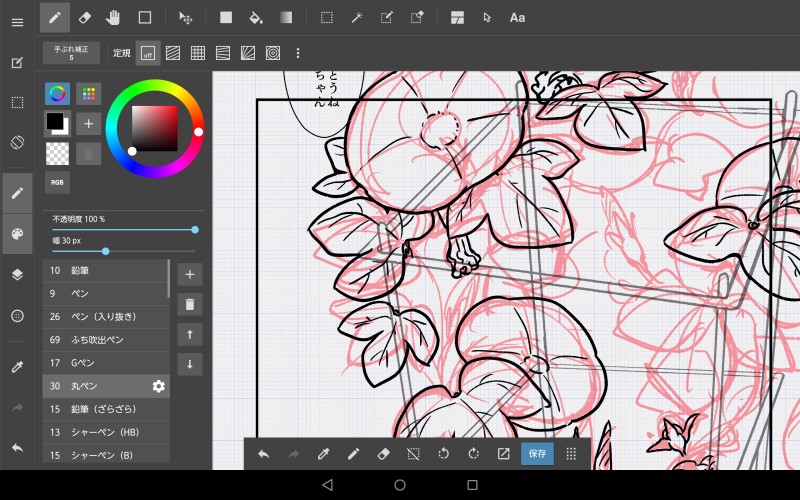Select the シャーペン（HB） brush

click(106, 432)
